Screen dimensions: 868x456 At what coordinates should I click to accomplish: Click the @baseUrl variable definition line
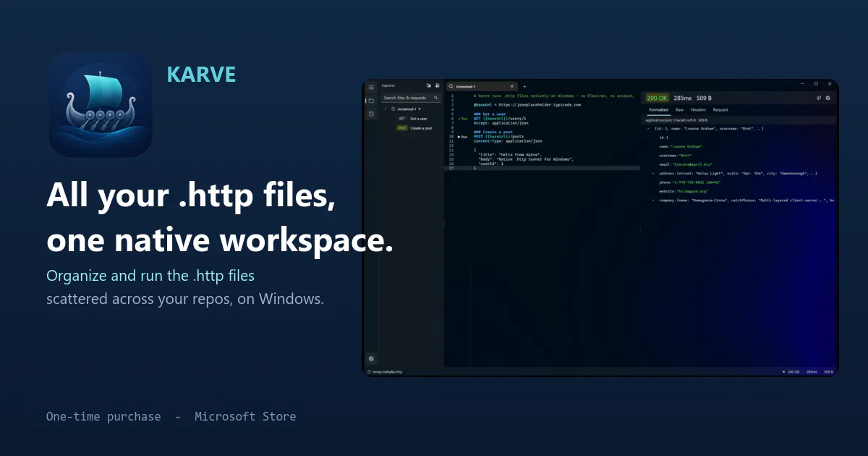click(x=527, y=104)
